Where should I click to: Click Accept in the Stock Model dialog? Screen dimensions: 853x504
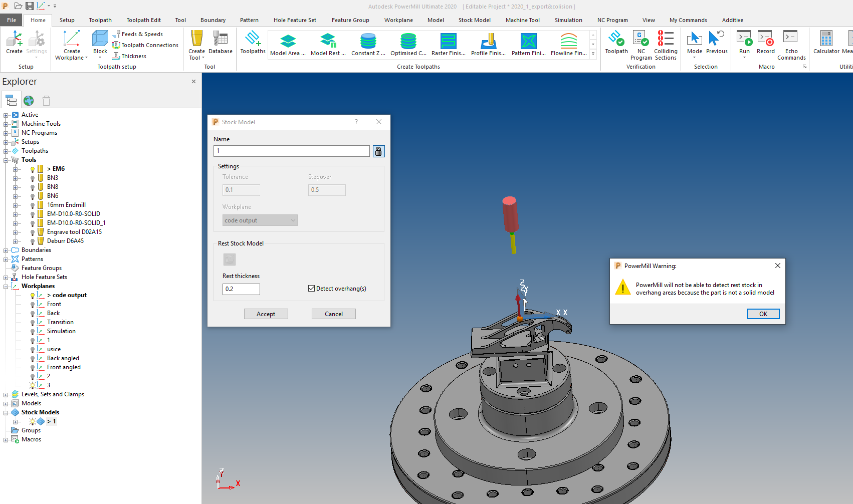click(266, 314)
